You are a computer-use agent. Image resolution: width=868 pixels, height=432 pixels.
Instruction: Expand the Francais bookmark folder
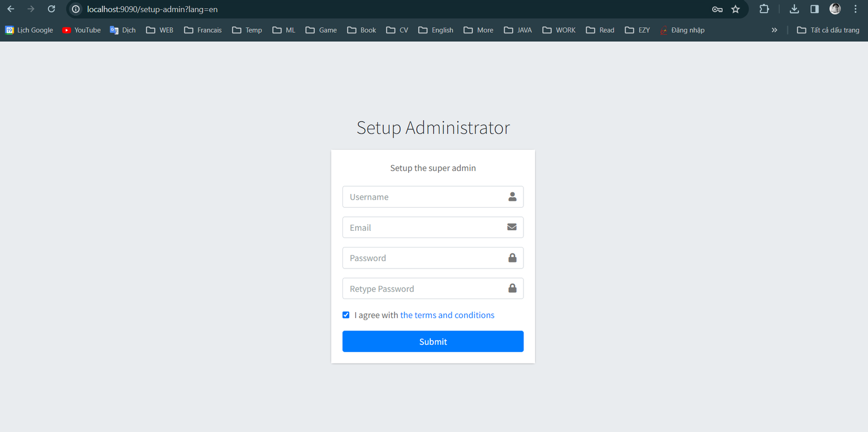coord(203,30)
